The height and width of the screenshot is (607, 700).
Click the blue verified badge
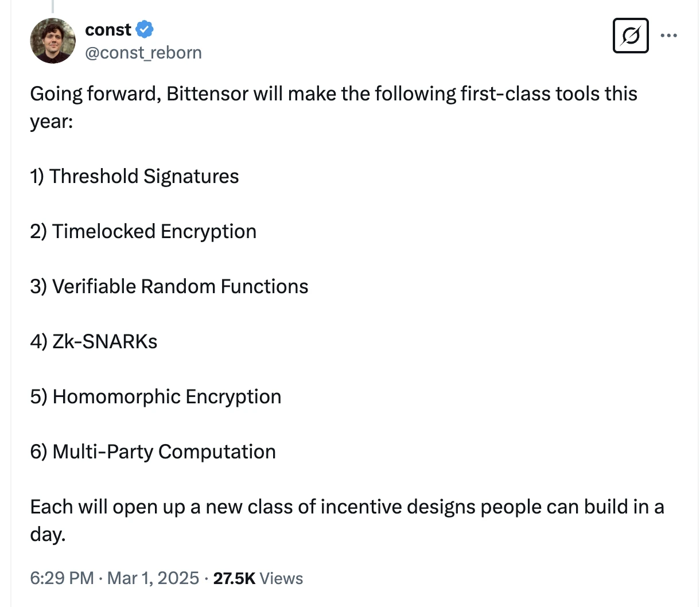145,29
